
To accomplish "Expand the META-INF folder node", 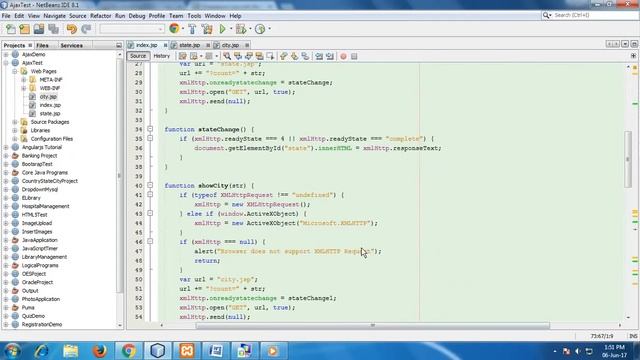I will [24, 80].
